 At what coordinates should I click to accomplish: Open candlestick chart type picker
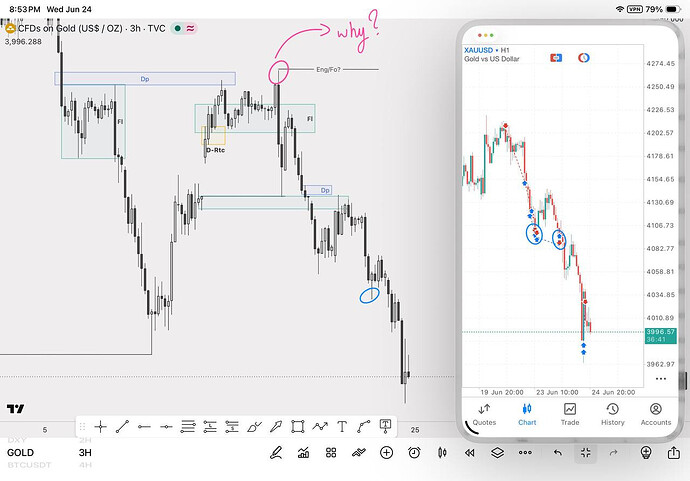coord(442,452)
